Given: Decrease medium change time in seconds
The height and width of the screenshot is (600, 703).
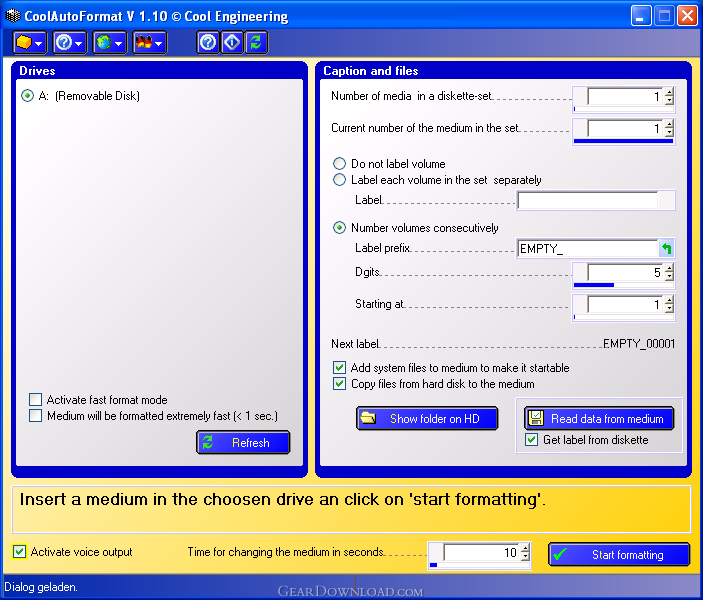Looking at the screenshot, I should (x=525, y=556).
